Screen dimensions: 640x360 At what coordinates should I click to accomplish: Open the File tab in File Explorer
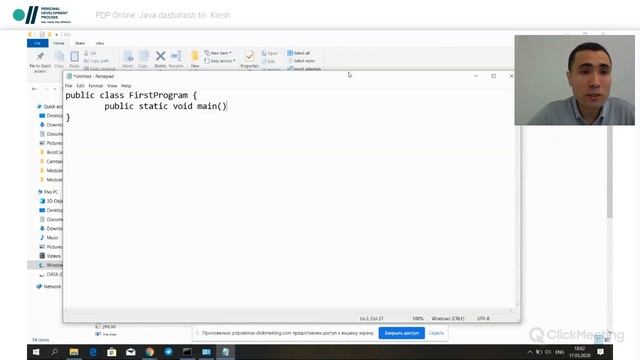click(x=38, y=43)
